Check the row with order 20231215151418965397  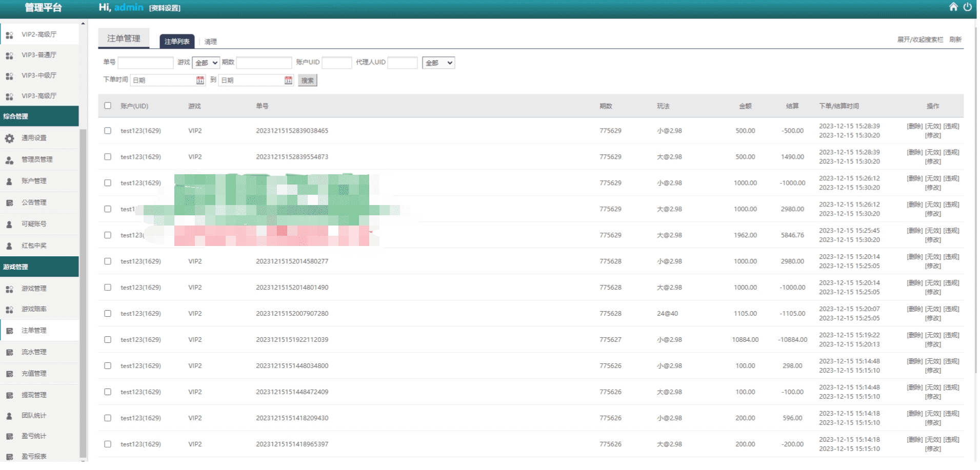108,444
